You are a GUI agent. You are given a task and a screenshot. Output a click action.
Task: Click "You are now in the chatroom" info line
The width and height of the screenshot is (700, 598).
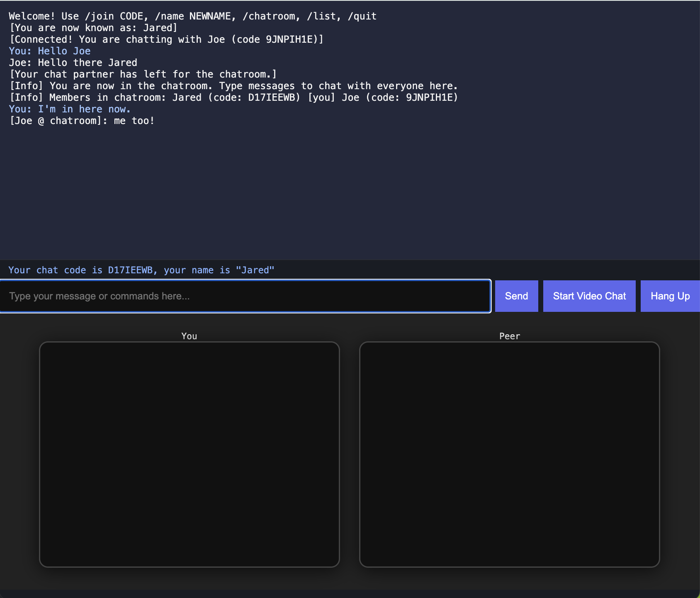(233, 86)
